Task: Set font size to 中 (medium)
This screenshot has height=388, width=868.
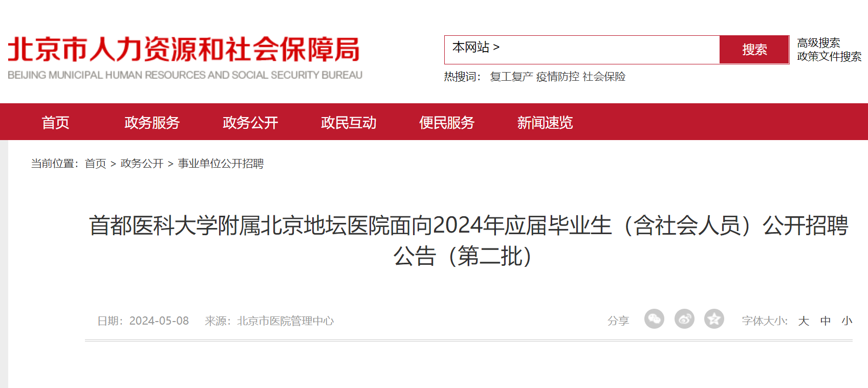Action: click(826, 321)
